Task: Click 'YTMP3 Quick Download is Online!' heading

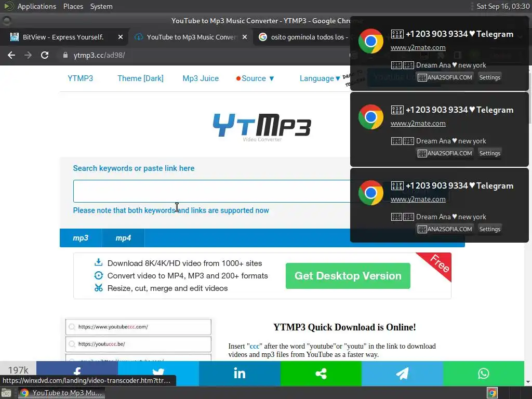Action: point(344,327)
